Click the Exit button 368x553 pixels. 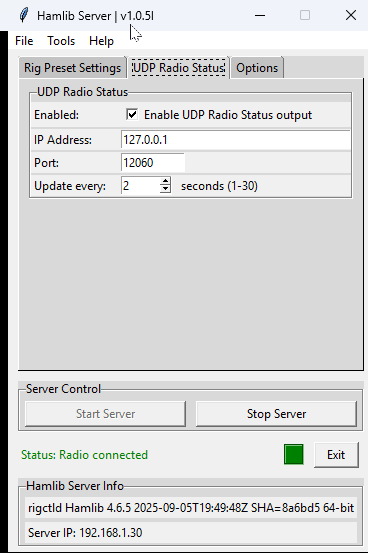tap(336, 455)
